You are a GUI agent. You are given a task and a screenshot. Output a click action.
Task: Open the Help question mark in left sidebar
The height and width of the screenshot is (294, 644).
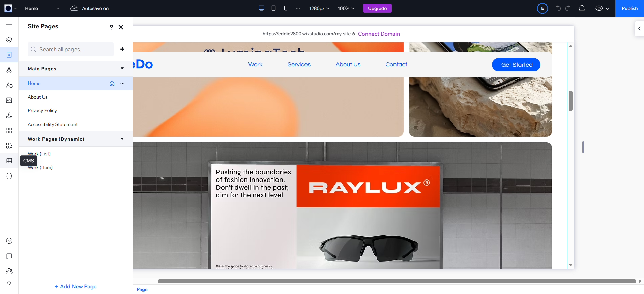click(x=9, y=284)
